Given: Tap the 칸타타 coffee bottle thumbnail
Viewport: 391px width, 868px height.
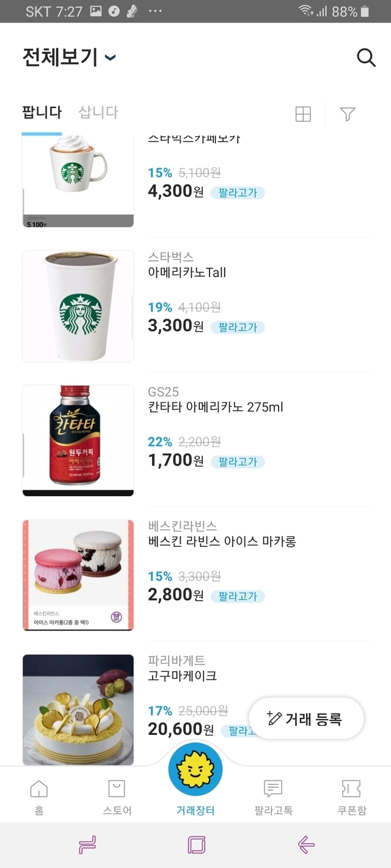Looking at the screenshot, I should pos(78,440).
